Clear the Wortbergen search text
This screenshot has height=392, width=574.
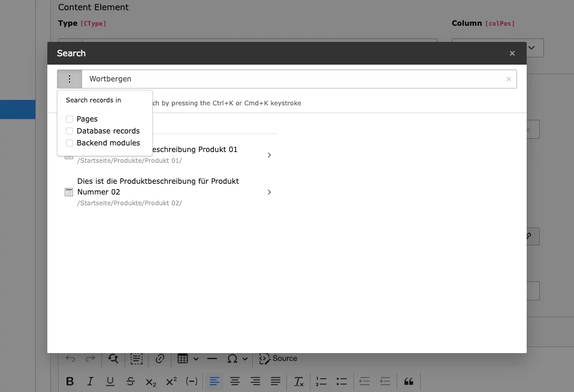click(509, 79)
